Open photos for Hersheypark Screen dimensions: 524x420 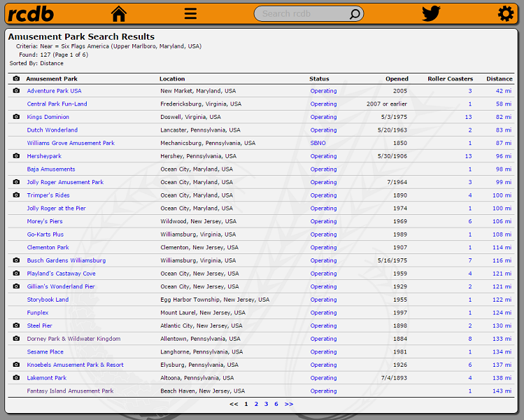(x=16, y=156)
